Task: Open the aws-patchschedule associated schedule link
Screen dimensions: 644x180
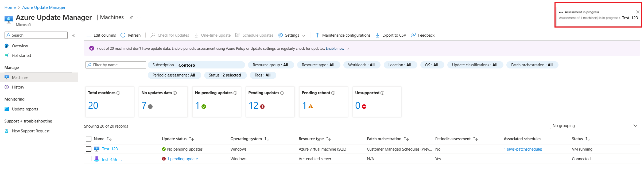Action: pyautogui.click(x=523, y=149)
